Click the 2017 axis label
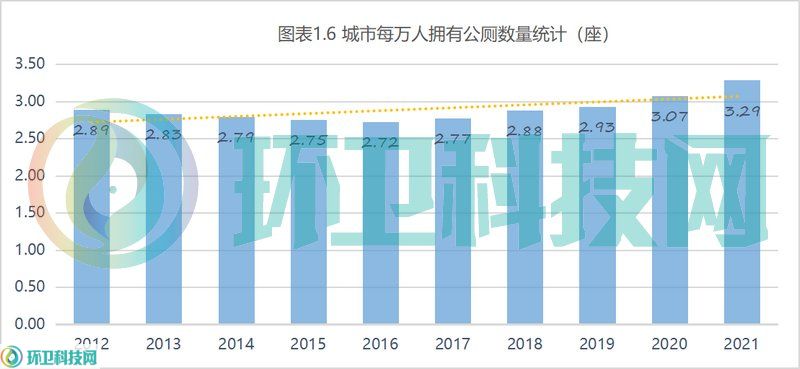 453,344
